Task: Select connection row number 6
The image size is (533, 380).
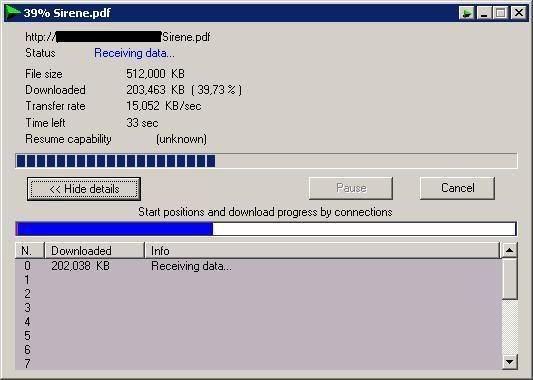Action: [x=258, y=349]
